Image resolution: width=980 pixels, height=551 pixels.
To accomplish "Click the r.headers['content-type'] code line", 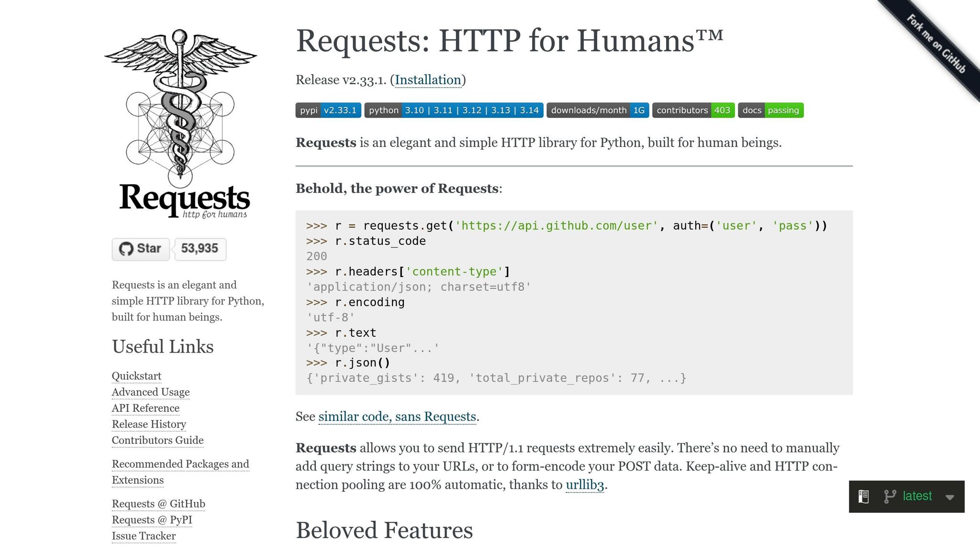I will tap(408, 272).
